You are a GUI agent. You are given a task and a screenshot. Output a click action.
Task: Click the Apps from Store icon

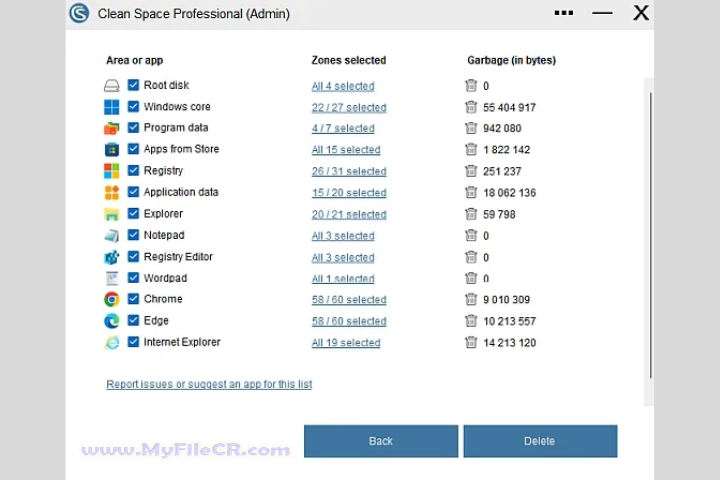(x=112, y=149)
